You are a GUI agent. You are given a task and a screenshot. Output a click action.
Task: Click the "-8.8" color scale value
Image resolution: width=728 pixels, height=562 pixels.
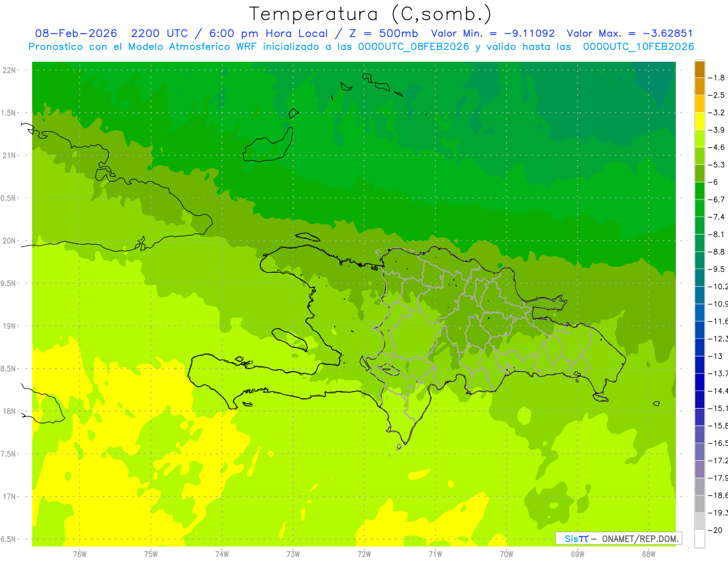[716, 252]
